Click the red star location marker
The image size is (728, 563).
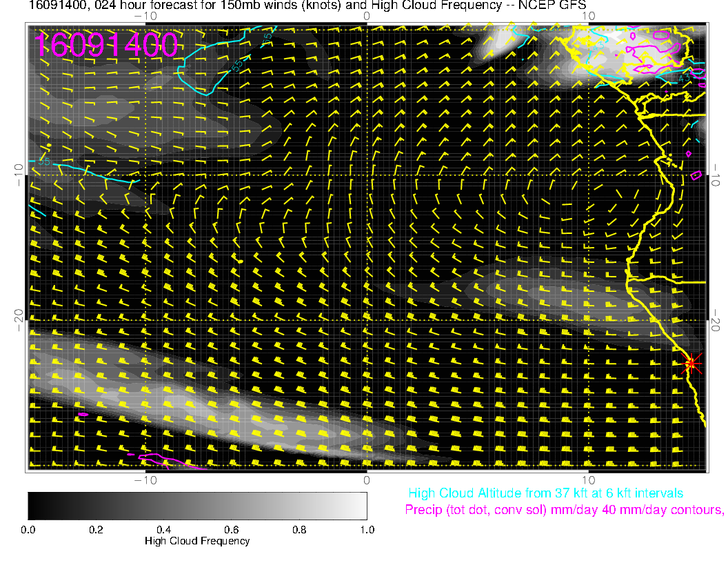[691, 363]
